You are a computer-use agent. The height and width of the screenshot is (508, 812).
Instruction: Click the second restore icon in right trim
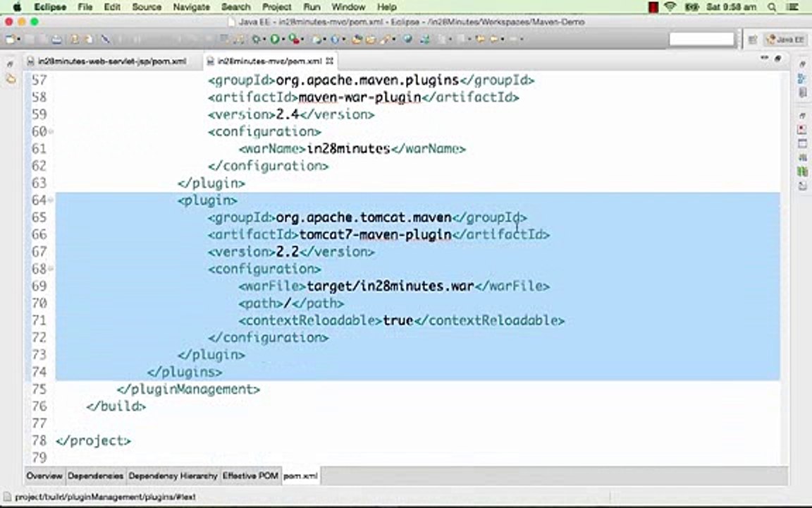pyautogui.click(x=802, y=115)
